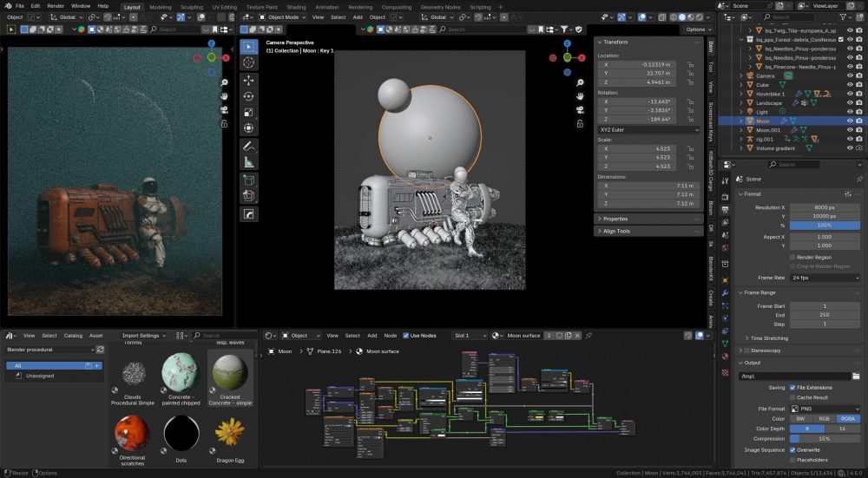Open the Modifiers wrench properties tab
The image size is (868, 478).
click(725, 292)
